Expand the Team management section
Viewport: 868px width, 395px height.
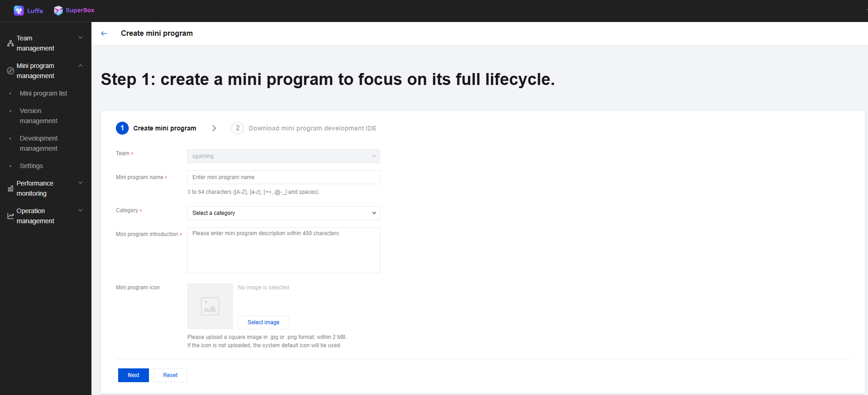[80, 38]
